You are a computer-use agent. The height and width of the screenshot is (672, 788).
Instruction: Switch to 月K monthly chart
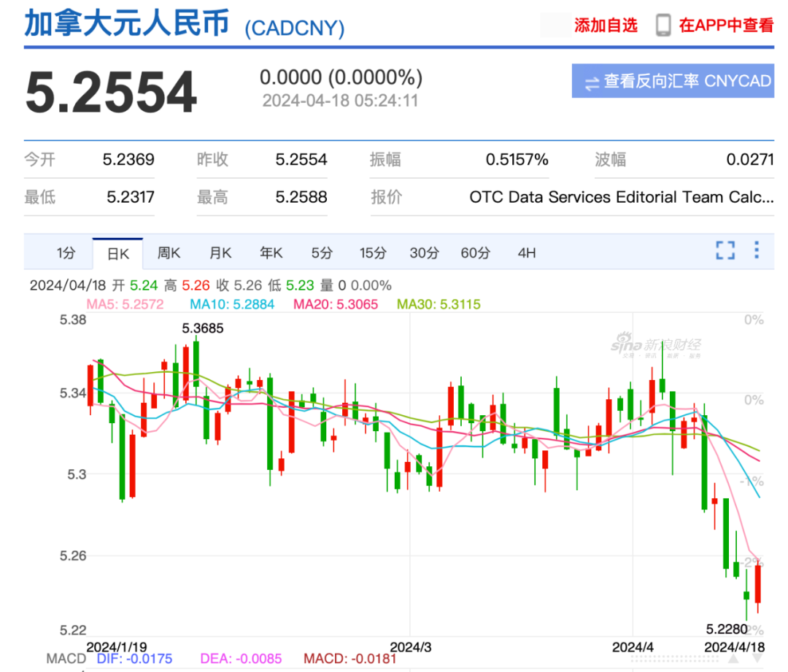pyautogui.click(x=220, y=252)
